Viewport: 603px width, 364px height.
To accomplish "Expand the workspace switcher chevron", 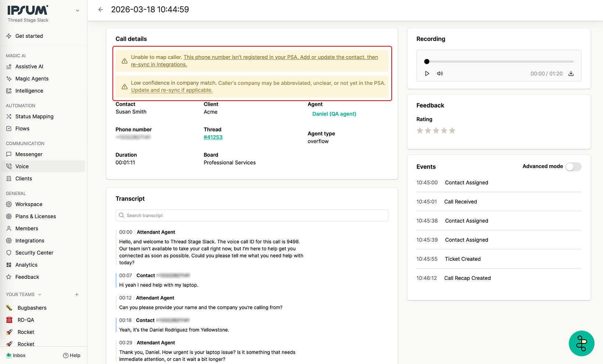I will (x=78, y=11).
